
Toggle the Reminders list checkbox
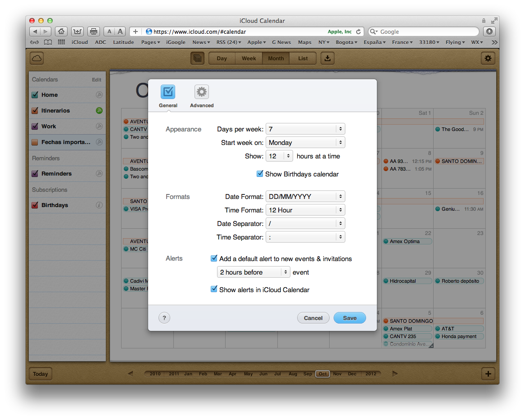[x=35, y=173]
